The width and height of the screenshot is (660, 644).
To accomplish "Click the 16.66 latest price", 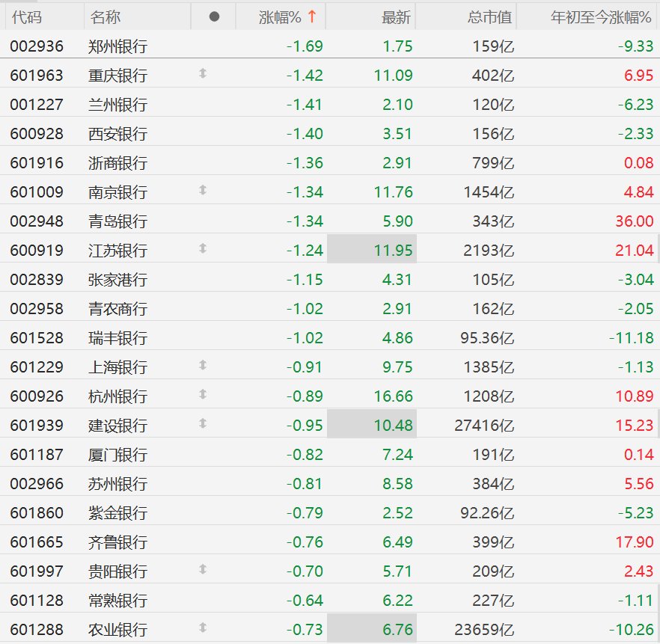I will tap(393, 396).
